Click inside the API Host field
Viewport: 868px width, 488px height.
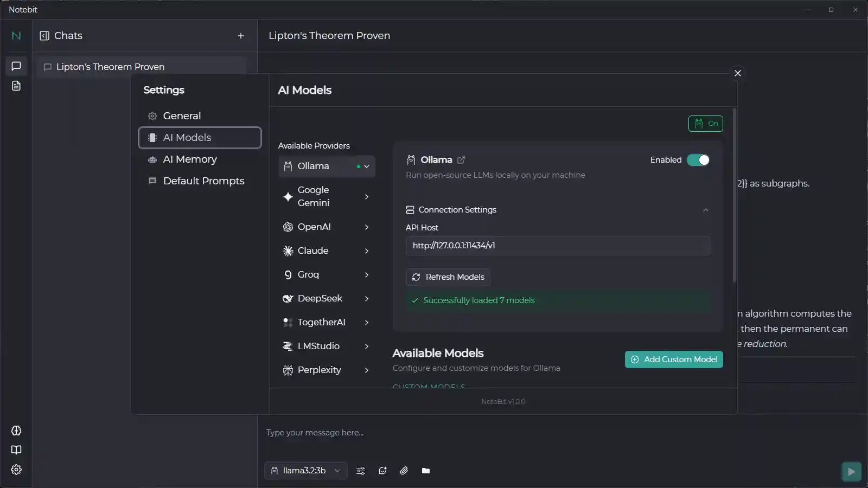[558, 245]
